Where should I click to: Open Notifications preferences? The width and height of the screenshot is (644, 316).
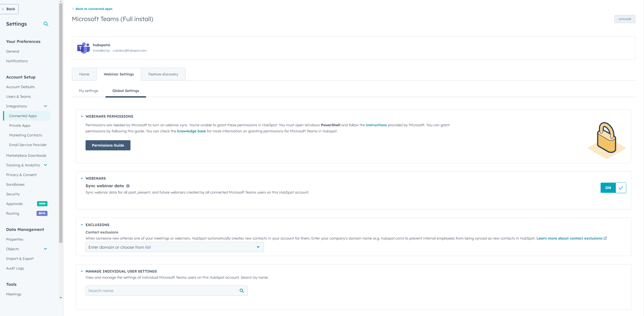pyautogui.click(x=17, y=61)
